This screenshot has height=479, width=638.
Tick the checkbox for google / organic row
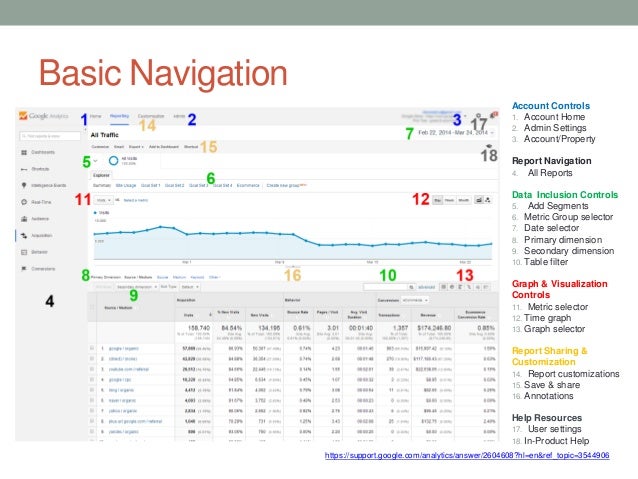[92, 348]
